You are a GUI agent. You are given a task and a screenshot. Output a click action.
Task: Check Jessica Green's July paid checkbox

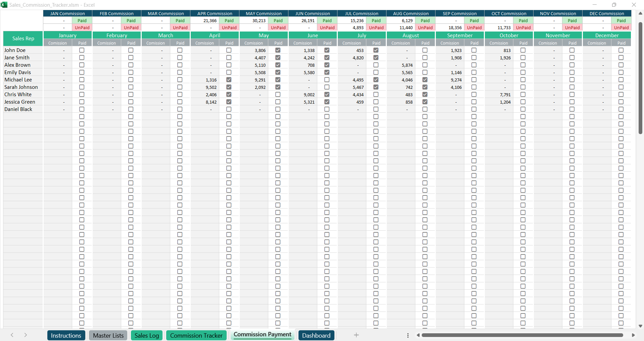(x=376, y=102)
